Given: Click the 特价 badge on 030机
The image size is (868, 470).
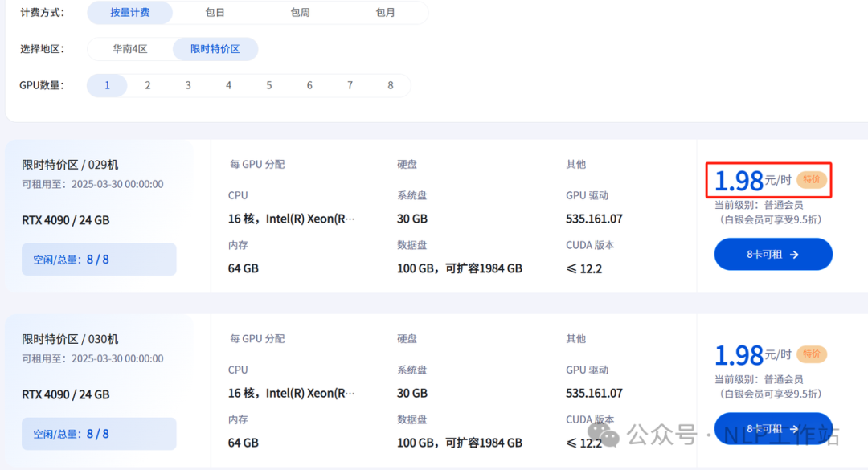Looking at the screenshot, I should 812,354.
